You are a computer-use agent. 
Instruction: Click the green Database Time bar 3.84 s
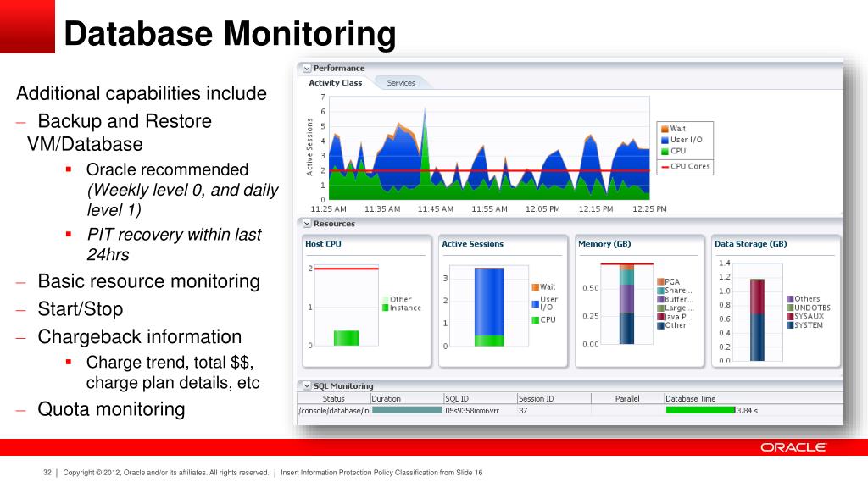pos(700,411)
